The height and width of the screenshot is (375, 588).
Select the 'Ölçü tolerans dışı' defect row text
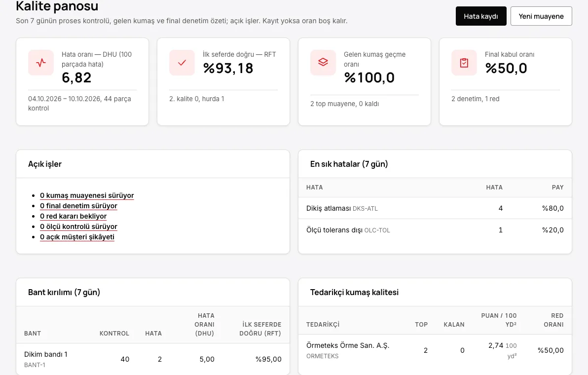click(x=334, y=230)
